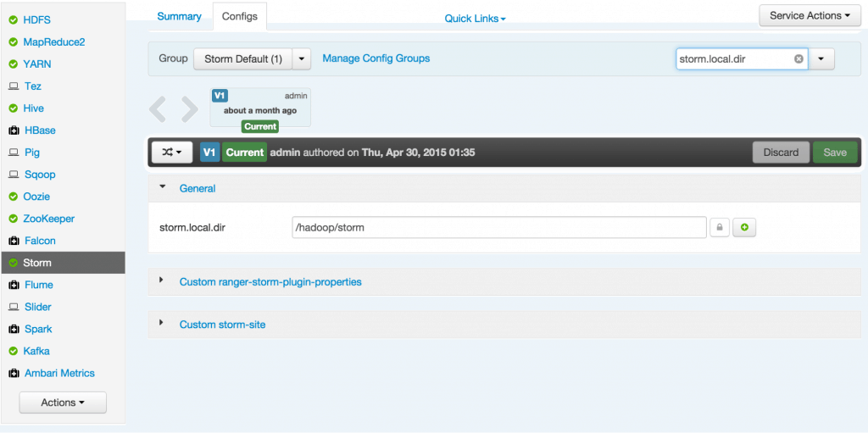The image size is (868, 433).
Task: Click the Save button
Action: pos(835,153)
